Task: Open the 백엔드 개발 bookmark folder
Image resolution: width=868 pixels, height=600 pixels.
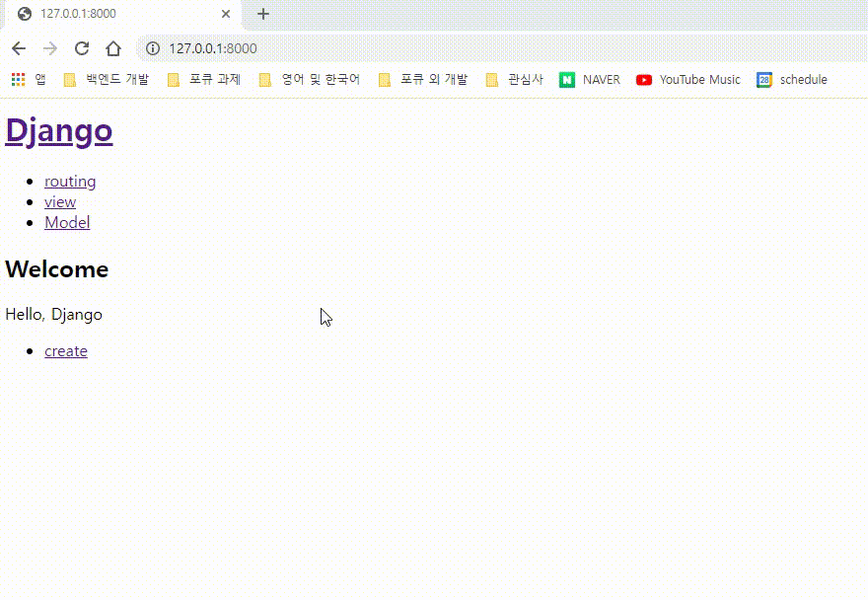Action: [107, 80]
